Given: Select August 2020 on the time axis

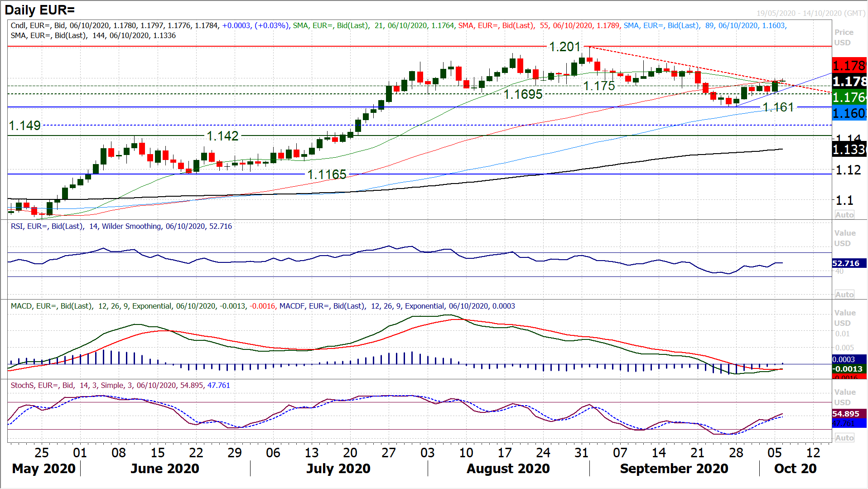Looking at the screenshot, I should (x=508, y=468).
